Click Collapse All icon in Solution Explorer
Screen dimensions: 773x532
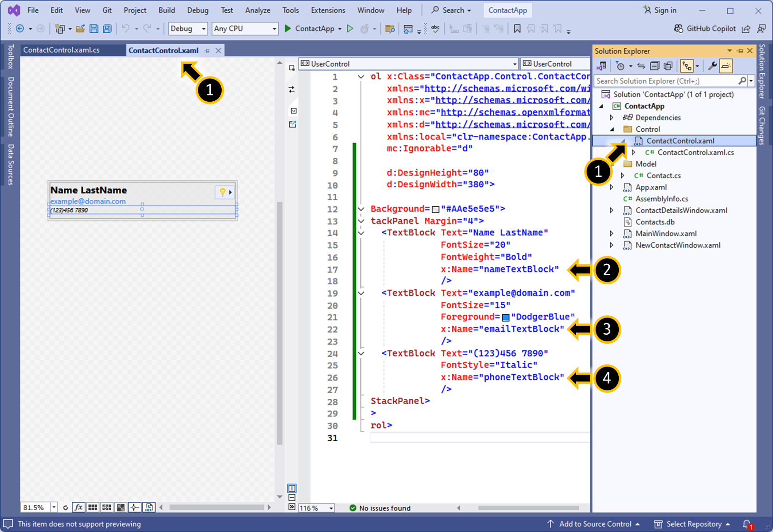655,66
